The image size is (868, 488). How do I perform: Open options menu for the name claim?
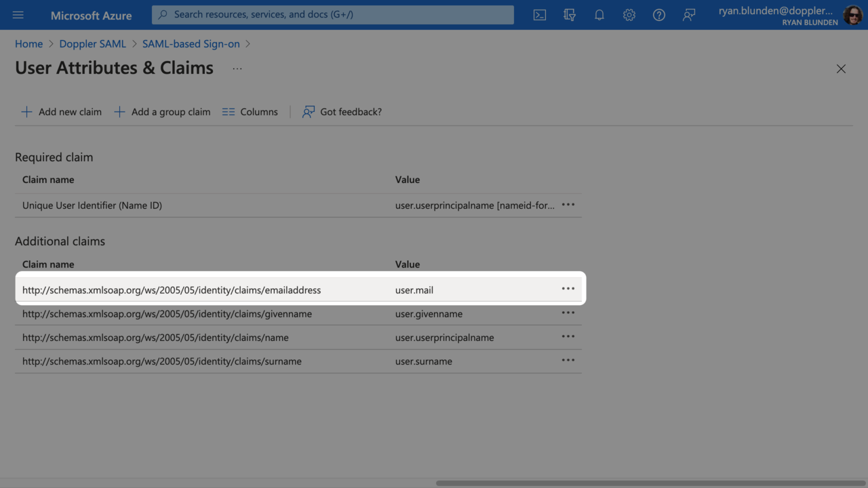[x=568, y=337]
